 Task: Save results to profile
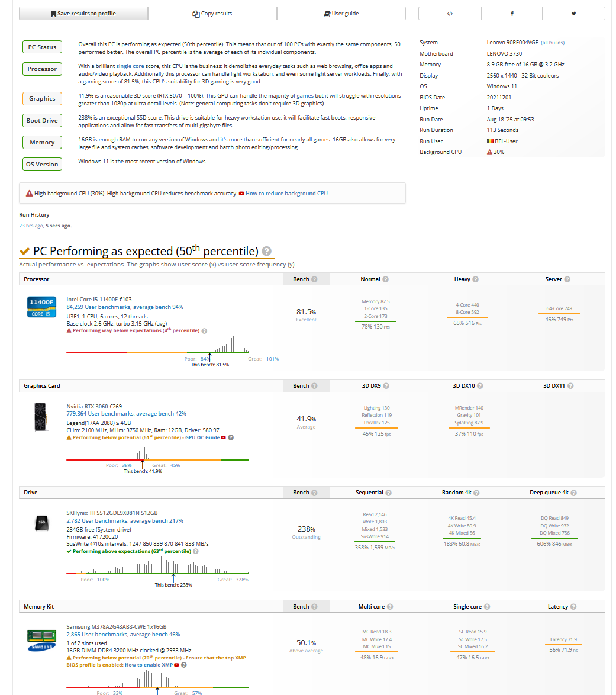click(83, 13)
